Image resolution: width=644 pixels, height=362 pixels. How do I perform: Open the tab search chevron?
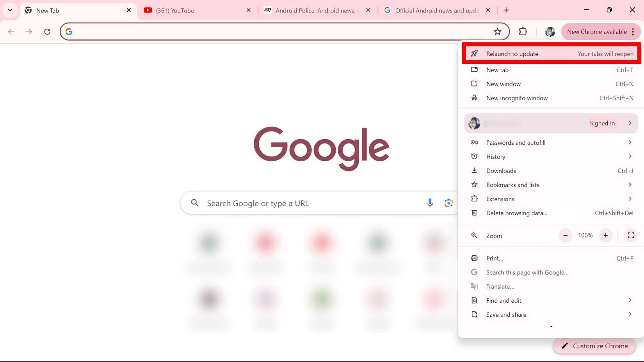[x=10, y=10]
